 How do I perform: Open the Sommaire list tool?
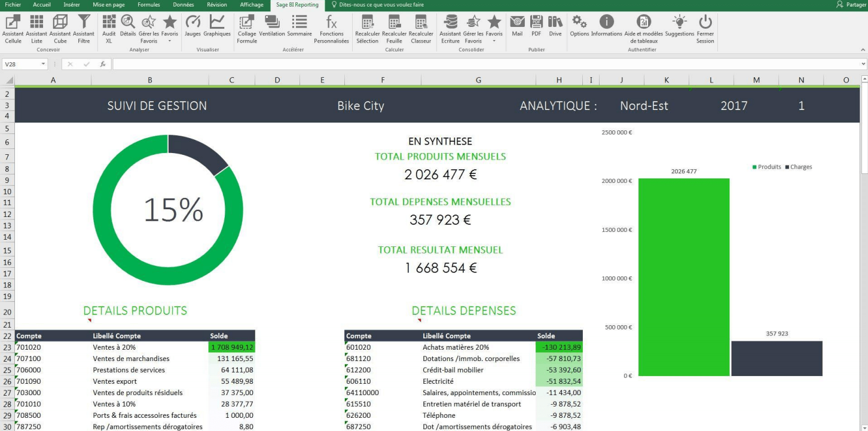[299, 26]
